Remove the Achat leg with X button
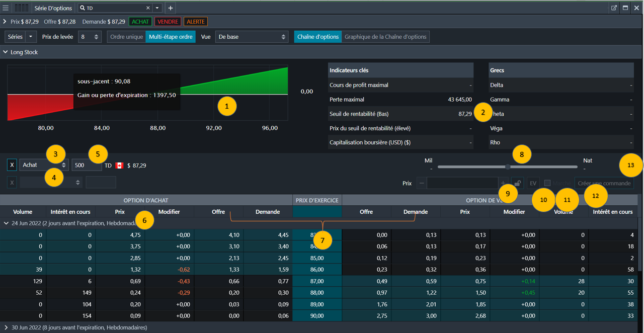The height and width of the screenshot is (333, 644). pyautogui.click(x=12, y=165)
